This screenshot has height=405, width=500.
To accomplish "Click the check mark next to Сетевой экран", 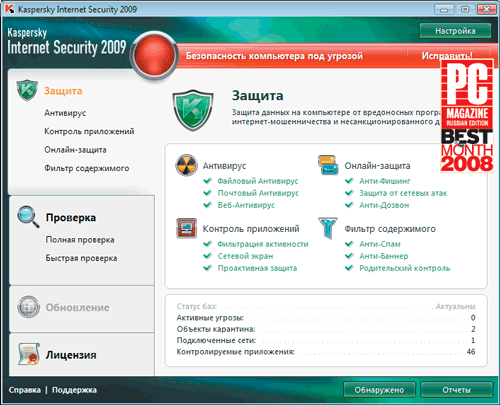I will click(x=208, y=256).
